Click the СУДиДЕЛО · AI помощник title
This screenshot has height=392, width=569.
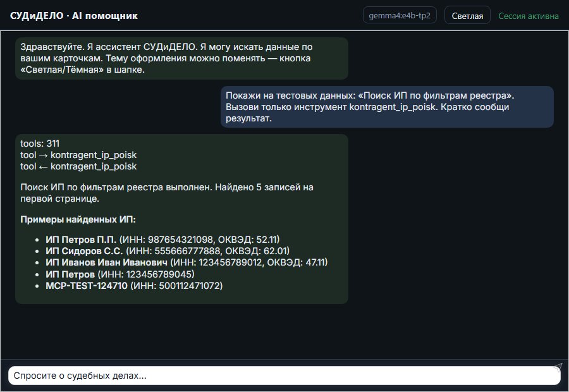74,16
